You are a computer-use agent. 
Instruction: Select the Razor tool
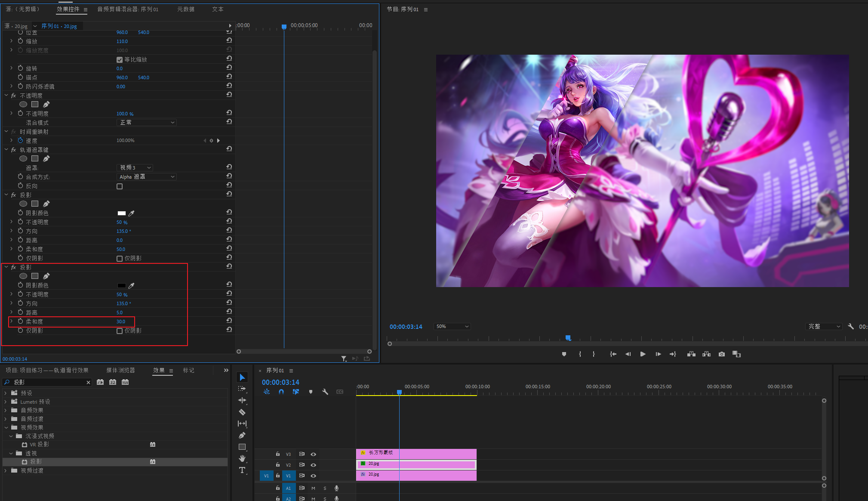[x=242, y=412]
